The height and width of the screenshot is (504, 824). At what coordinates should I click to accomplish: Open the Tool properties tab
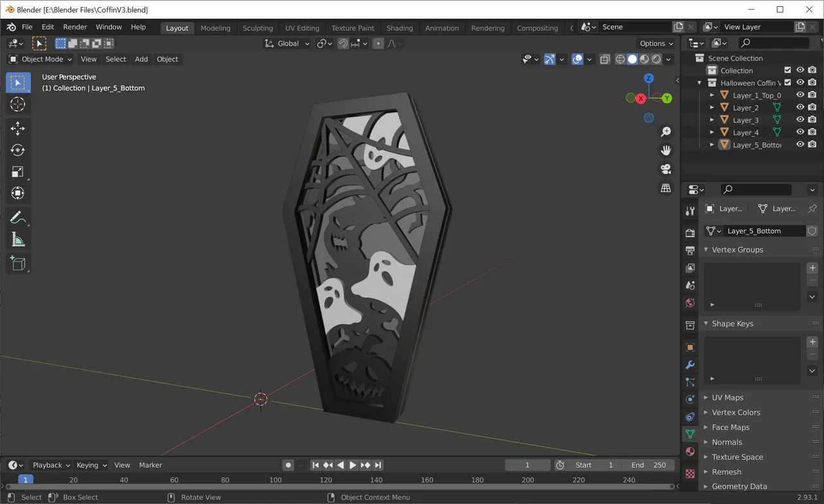pyautogui.click(x=690, y=211)
